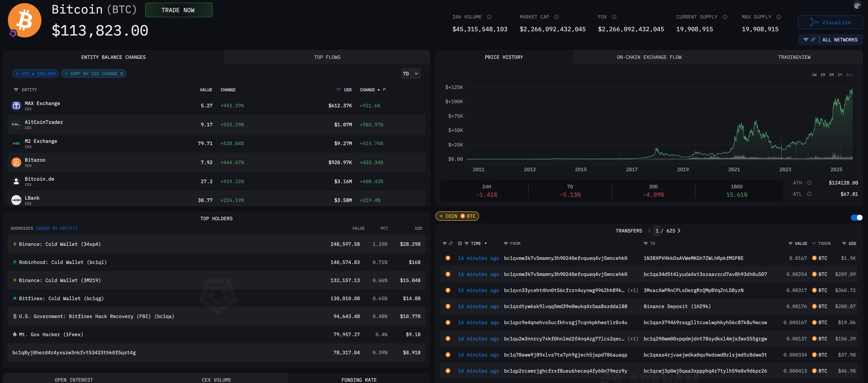Click the Trade Now button

pyautogui.click(x=179, y=10)
